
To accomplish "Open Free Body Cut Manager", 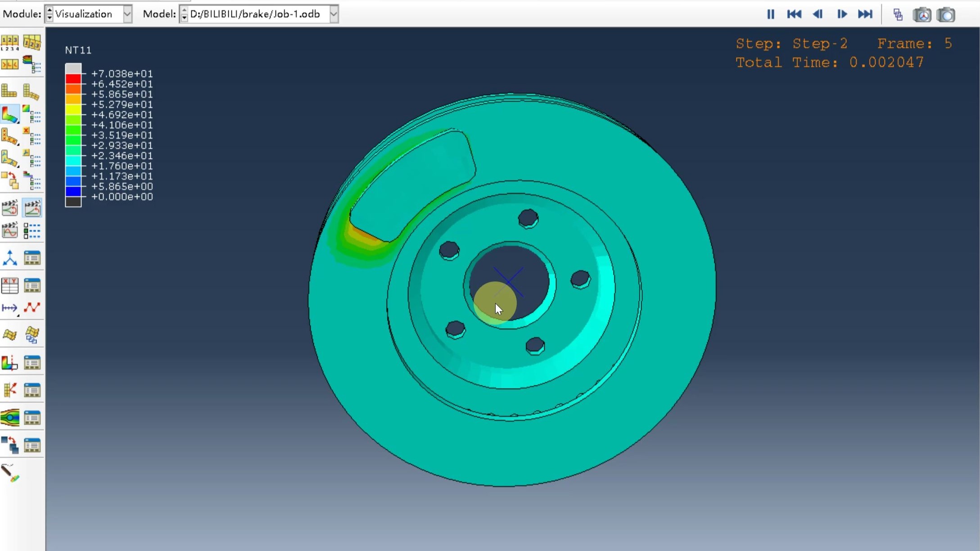I will tap(32, 390).
